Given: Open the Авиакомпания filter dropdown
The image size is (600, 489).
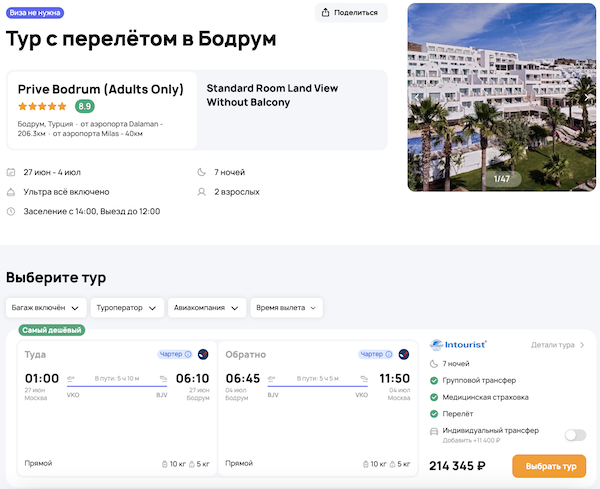Looking at the screenshot, I should click(207, 308).
